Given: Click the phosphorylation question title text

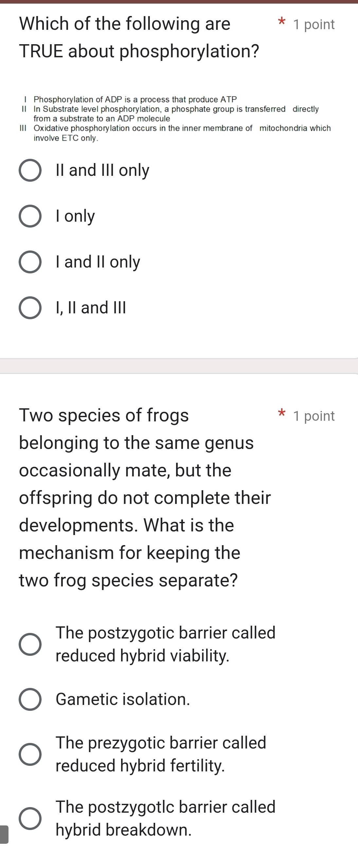Looking at the screenshot, I should pos(139,37).
